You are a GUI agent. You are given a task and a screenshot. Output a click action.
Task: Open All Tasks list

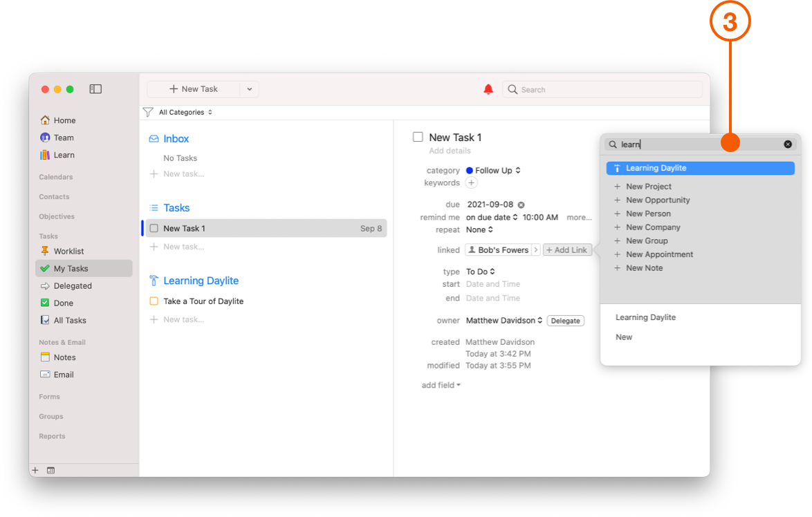coord(63,320)
